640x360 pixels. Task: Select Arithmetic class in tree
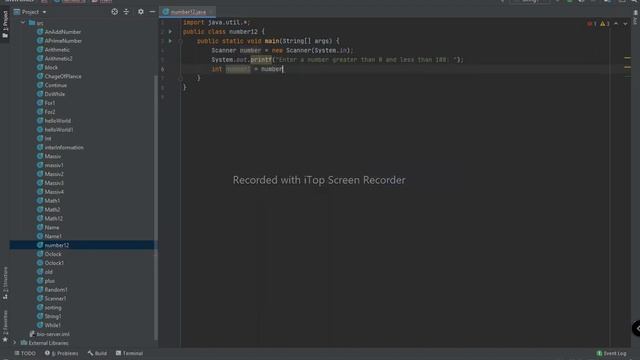53,50
